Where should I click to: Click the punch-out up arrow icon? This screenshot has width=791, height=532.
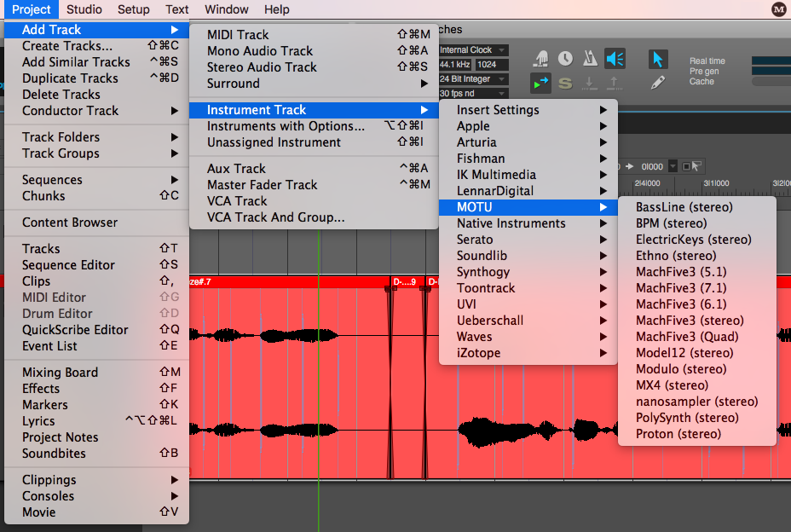614,83
